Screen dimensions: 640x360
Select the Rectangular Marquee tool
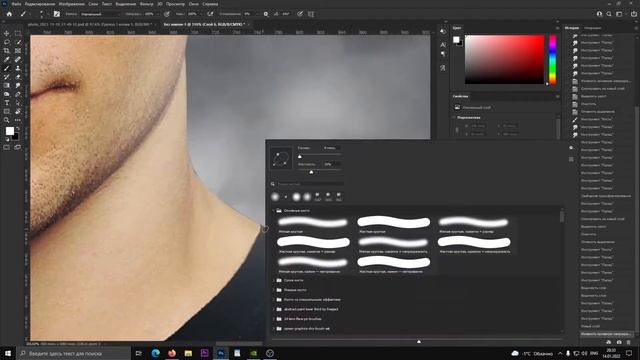[x=18, y=33]
